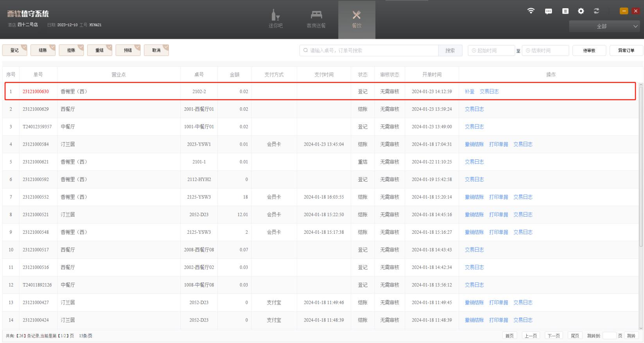Open the chat messages icon
Screen dimensions: 644x343
click(549, 11)
